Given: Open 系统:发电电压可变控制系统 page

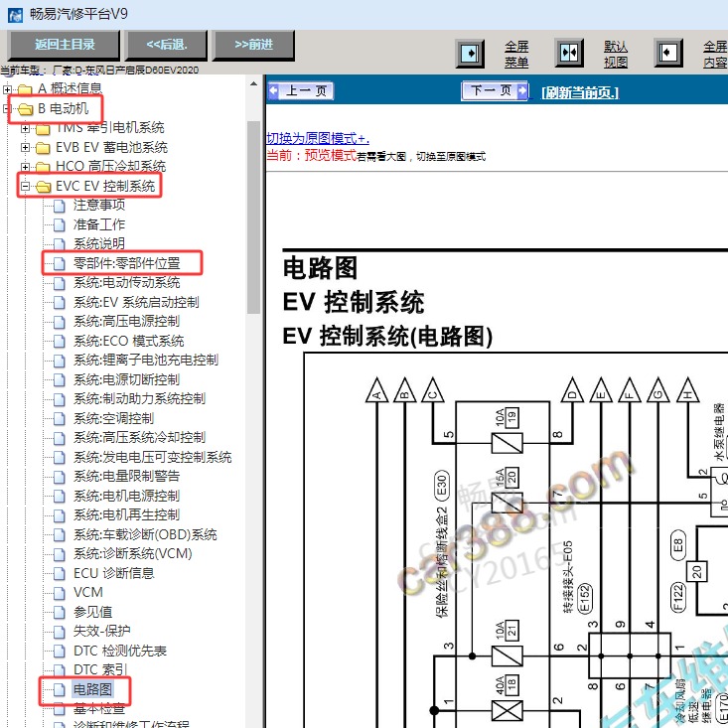Looking at the screenshot, I should [152, 457].
